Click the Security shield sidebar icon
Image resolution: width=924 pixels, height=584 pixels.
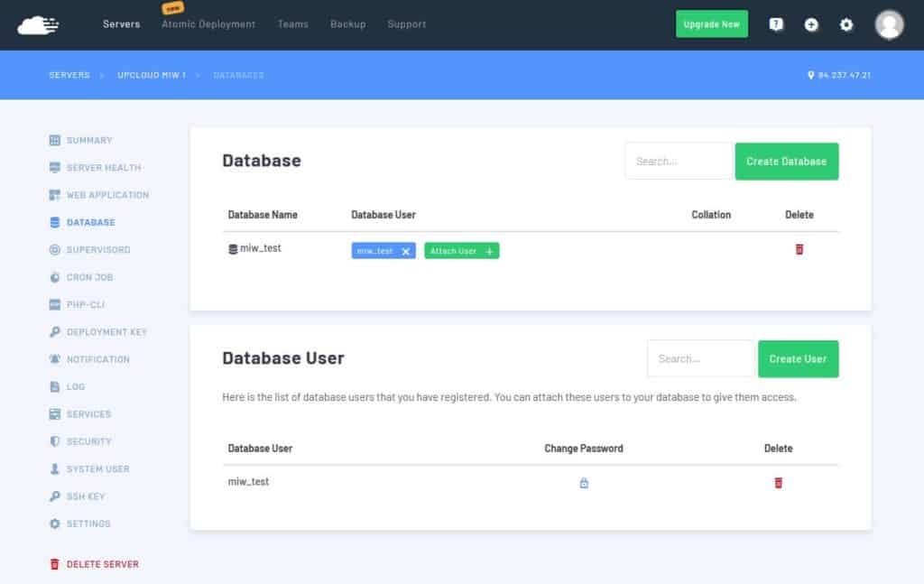click(55, 441)
